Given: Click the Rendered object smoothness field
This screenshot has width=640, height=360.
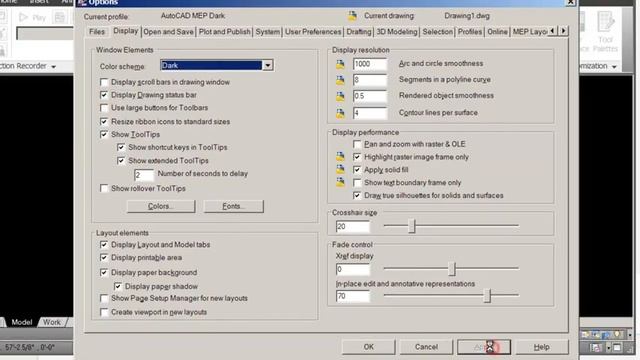Looking at the screenshot, I should pyautogui.click(x=369, y=96).
